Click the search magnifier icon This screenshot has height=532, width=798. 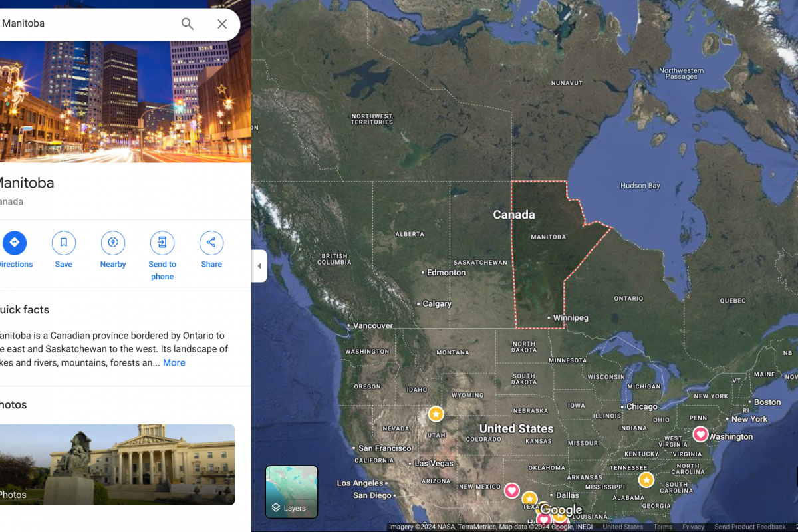pos(188,24)
